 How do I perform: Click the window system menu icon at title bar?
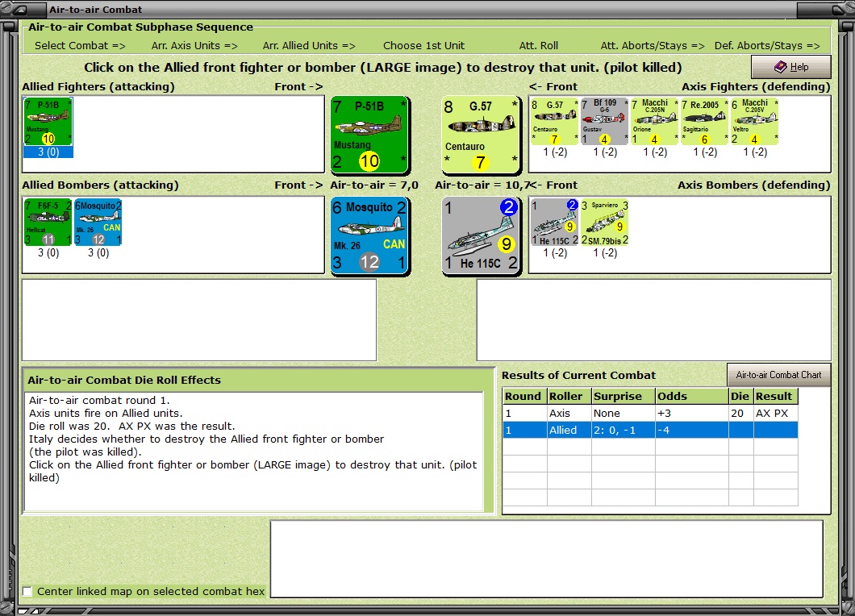[x=21, y=9]
